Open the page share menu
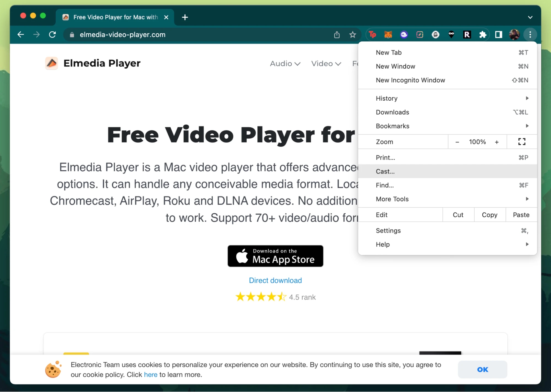Screen dimensions: 551x392 coord(337,34)
